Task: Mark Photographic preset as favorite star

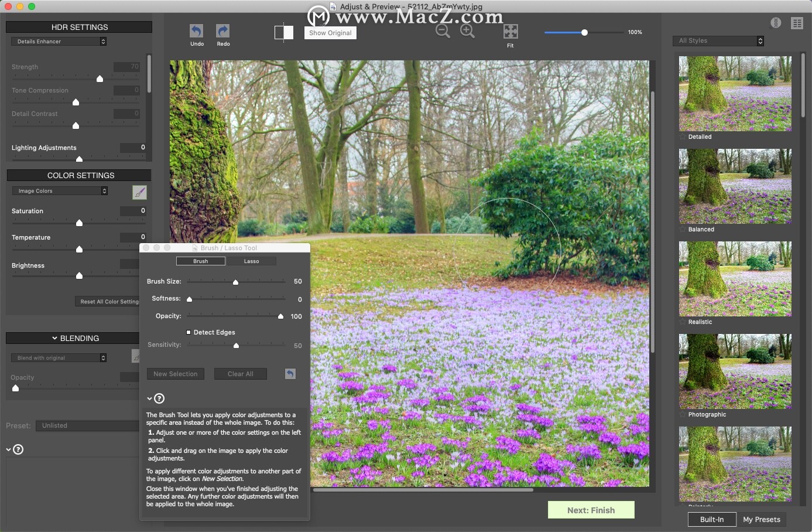Action: [x=683, y=414]
